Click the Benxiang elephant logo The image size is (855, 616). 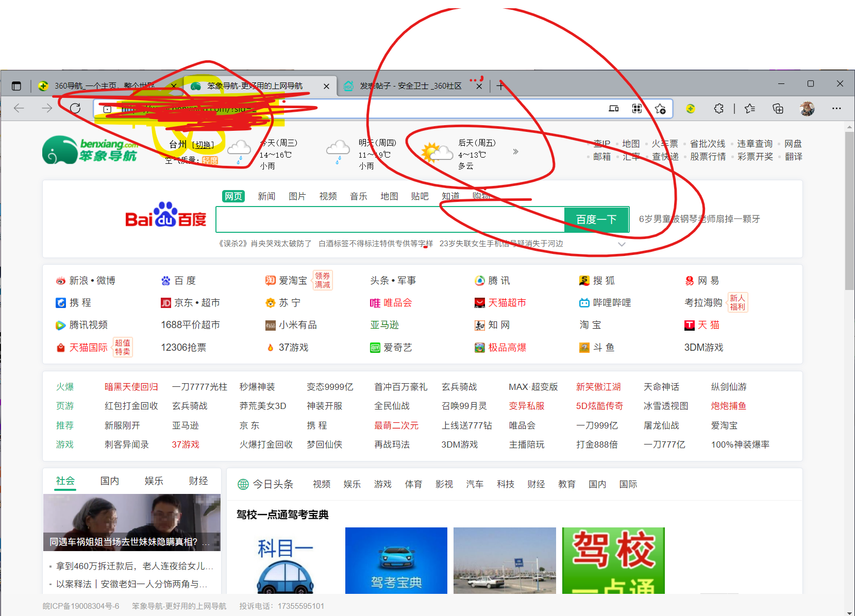click(90, 150)
